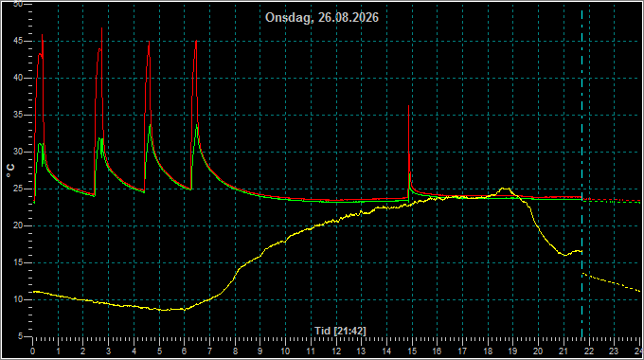This screenshot has width=644, height=360.
Task: Click the green curve's peak near hour 6.5
Action: point(197,124)
